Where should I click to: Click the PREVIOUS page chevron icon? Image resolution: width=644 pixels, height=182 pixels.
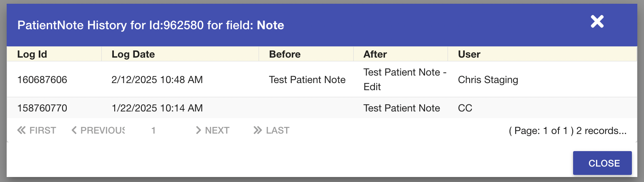click(x=74, y=131)
